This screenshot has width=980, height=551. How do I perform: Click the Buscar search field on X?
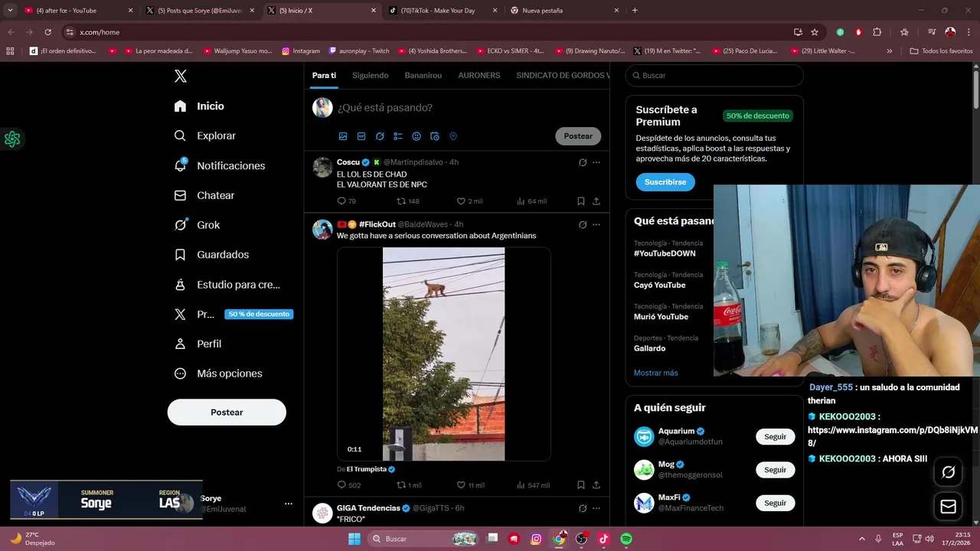pos(714,76)
